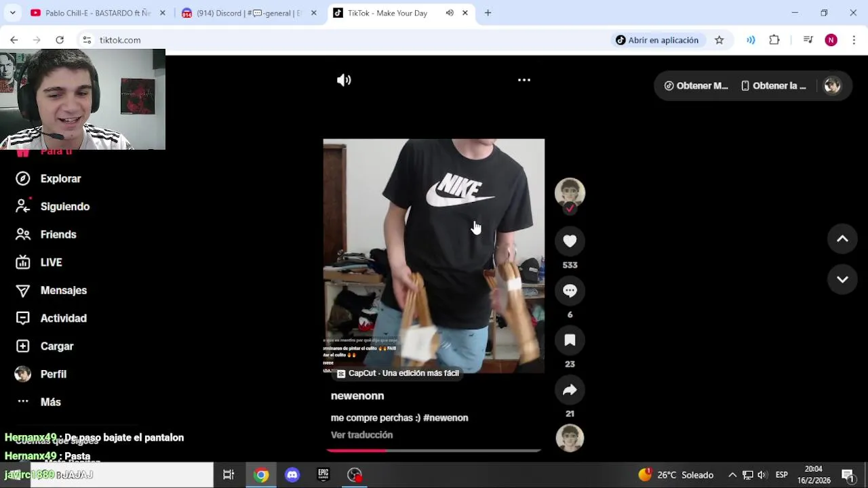Click the Siguiendo person icon

coord(23,206)
